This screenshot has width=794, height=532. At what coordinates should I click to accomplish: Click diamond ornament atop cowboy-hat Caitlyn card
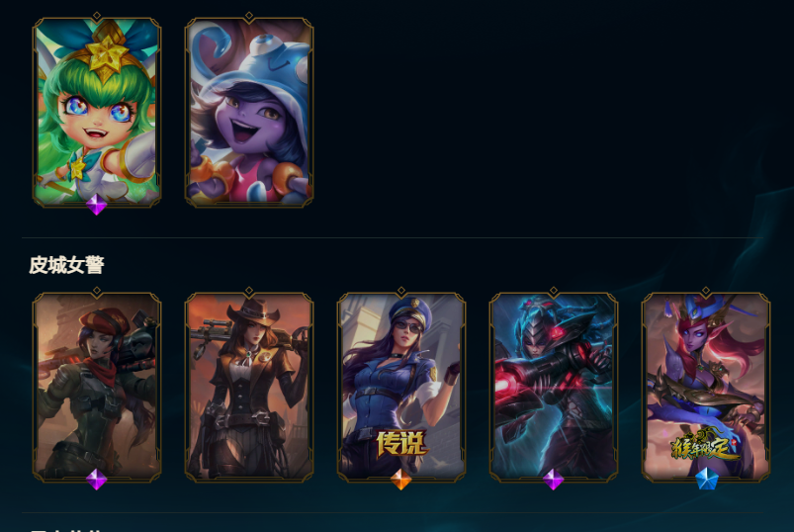pos(249,291)
